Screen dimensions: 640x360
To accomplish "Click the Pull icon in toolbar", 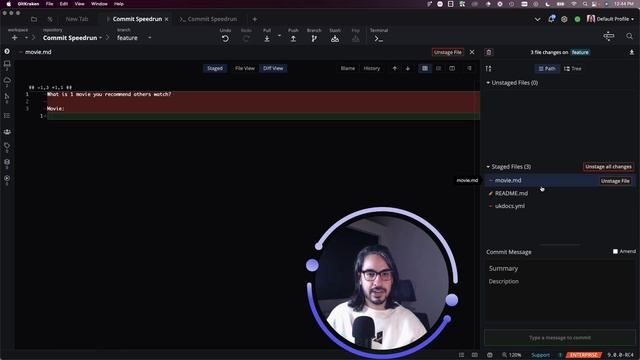I will (x=267, y=39).
